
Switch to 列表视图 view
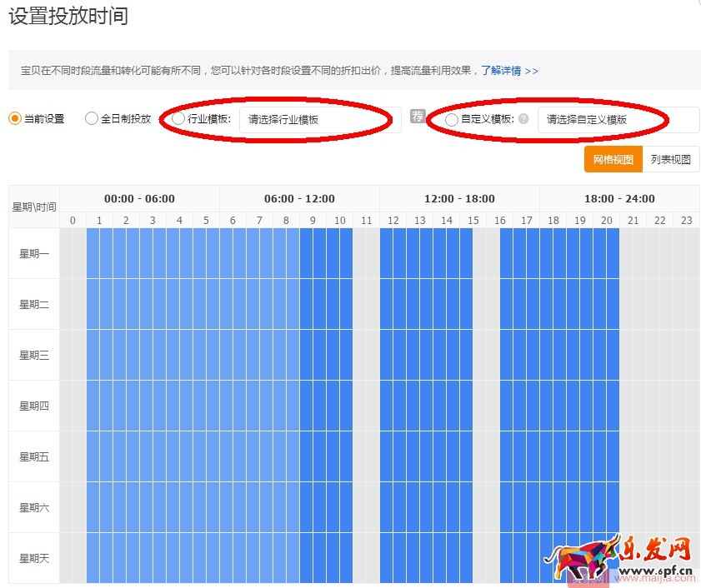click(670, 159)
